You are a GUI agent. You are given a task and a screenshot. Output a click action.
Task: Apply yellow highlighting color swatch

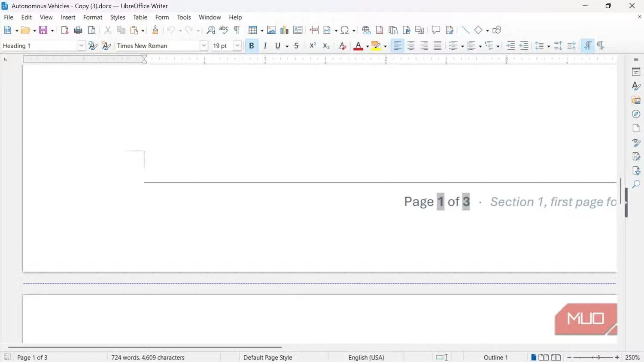click(x=376, y=46)
